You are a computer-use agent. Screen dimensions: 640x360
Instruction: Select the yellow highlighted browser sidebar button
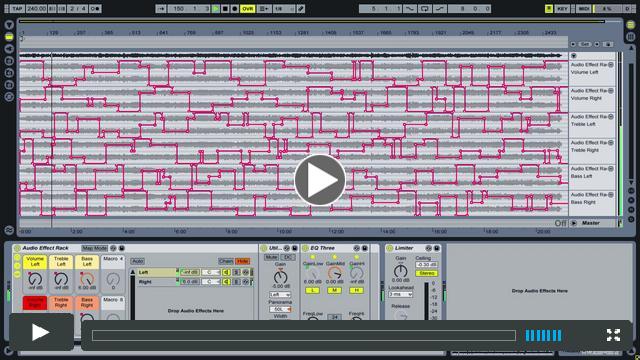9,37
